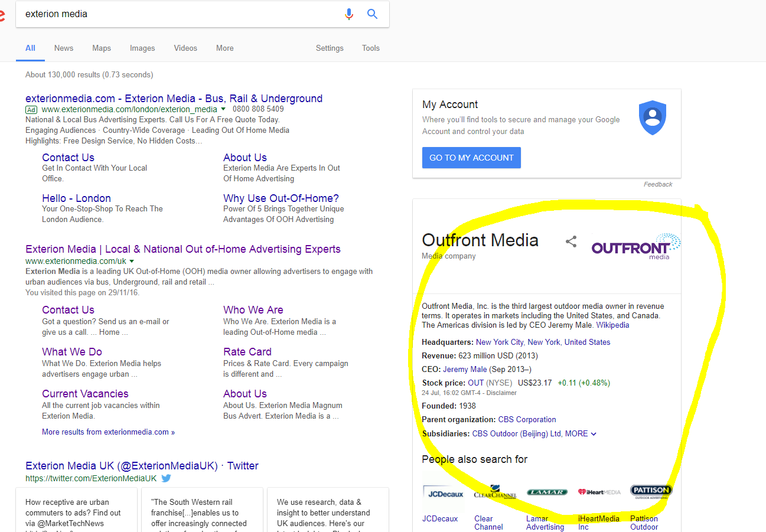The width and height of the screenshot is (766, 532).
Task: Open the Who We Are sitelink
Action: tap(253, 310)
